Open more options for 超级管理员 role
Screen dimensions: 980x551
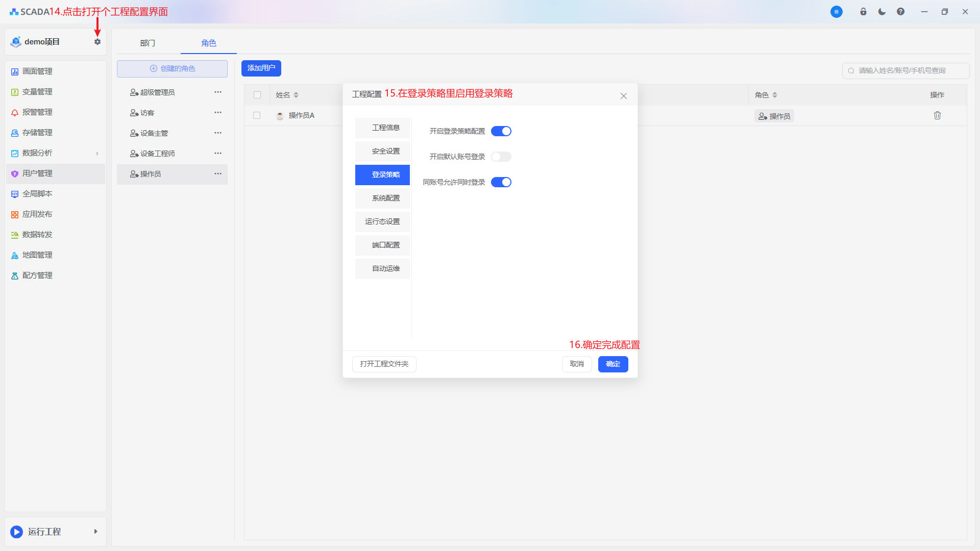point(218,92)
